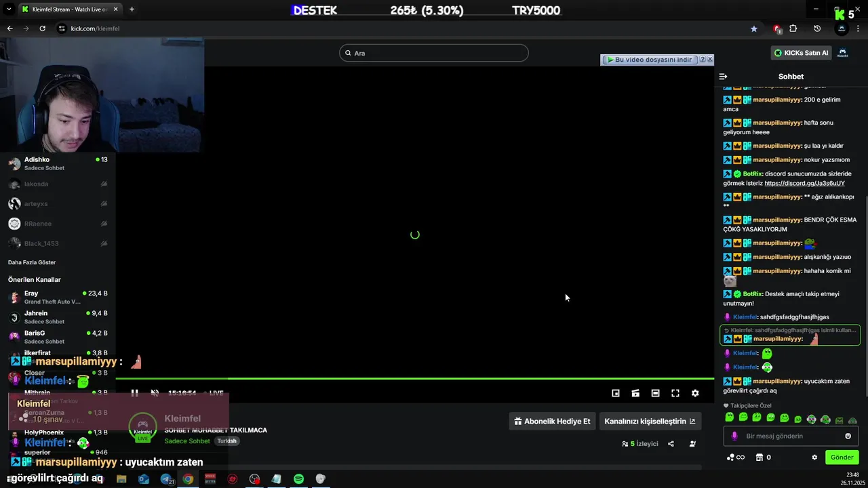Viewport: 868px width, 488px height.
Task: Open the shop icon showing 0
Action: click(x=763, y=457)
